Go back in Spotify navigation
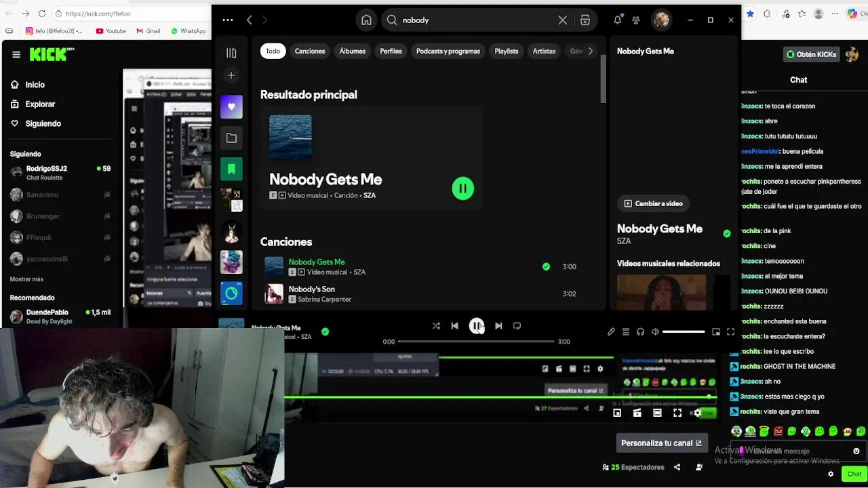The width and height of the screenshot is (868, 488). click(x=249, y=20)
